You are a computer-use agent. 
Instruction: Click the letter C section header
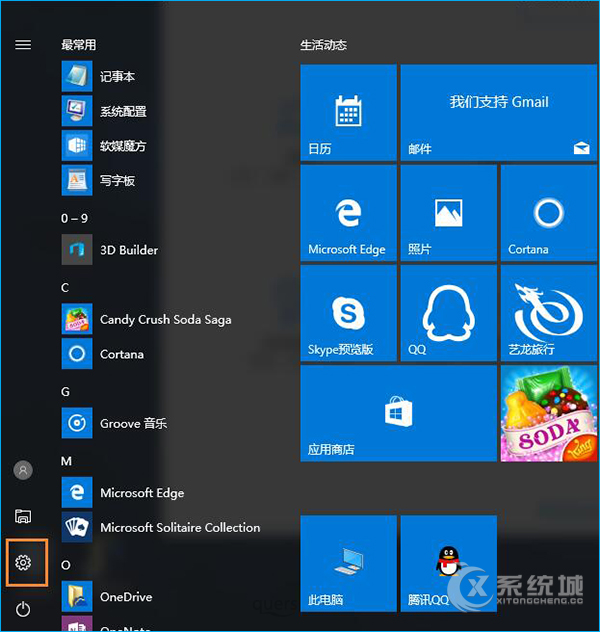point(65,287)
